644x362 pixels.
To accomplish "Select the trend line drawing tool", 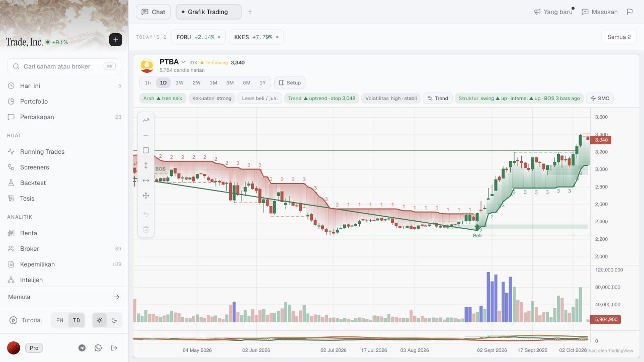I will [x=146, y=120].
